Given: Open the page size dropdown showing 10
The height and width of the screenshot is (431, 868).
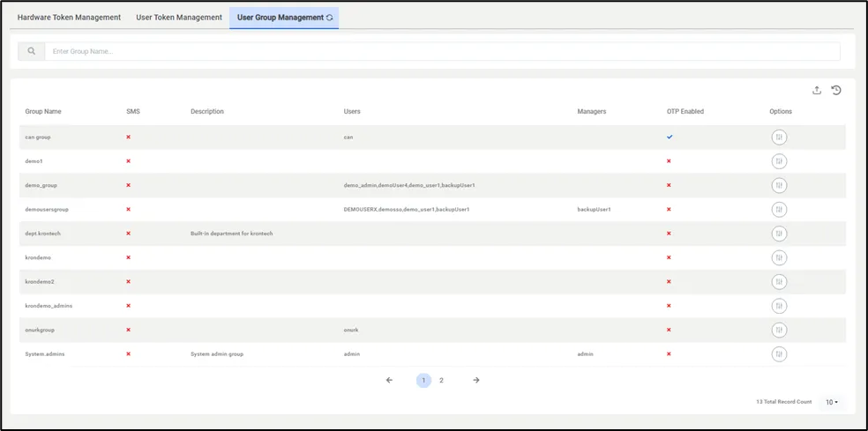Looking at the screenshot, I should pos(832,402).
